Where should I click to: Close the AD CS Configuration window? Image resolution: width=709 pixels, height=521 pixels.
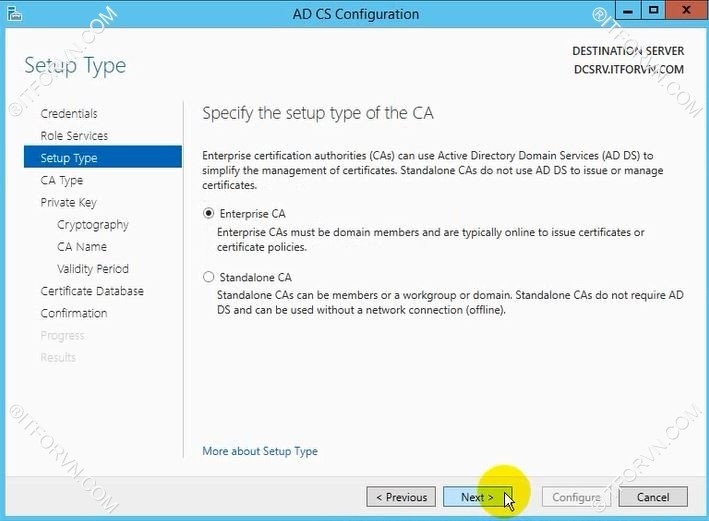pos(684,13)
